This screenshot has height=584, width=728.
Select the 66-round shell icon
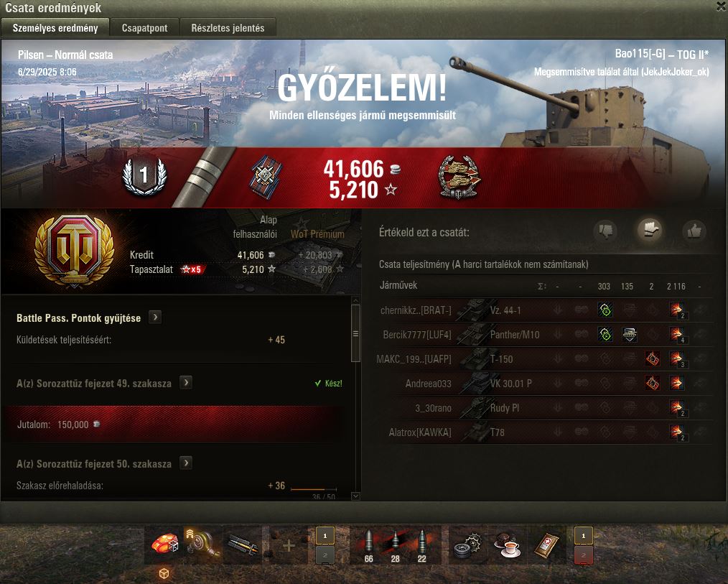(368, 545)
